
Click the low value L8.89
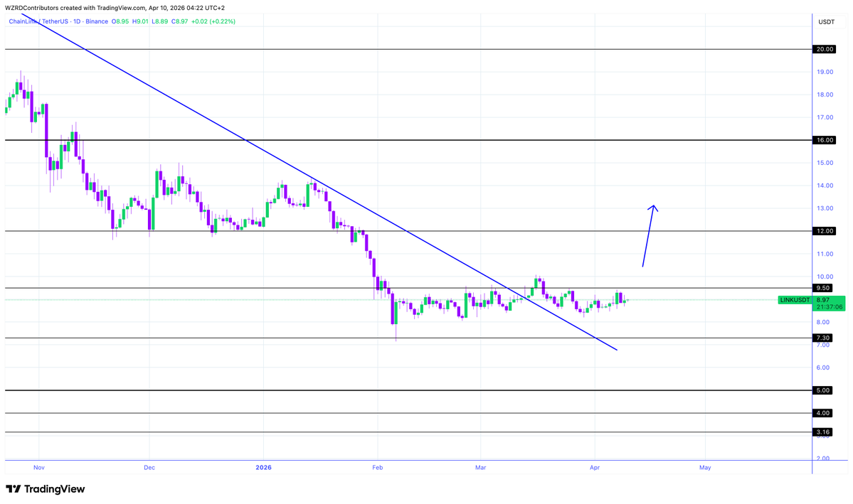(x=160, y=21)
